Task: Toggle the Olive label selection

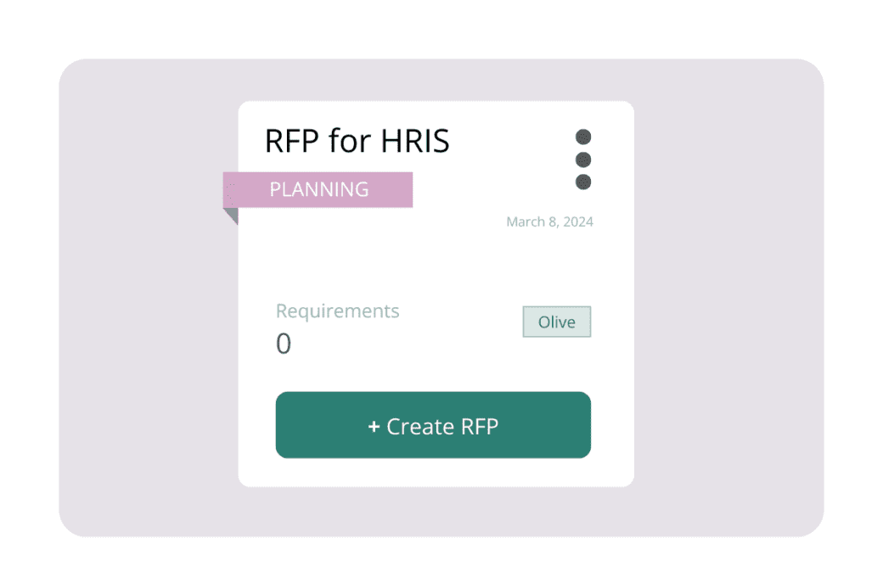Action: click(x=556, y=322)
